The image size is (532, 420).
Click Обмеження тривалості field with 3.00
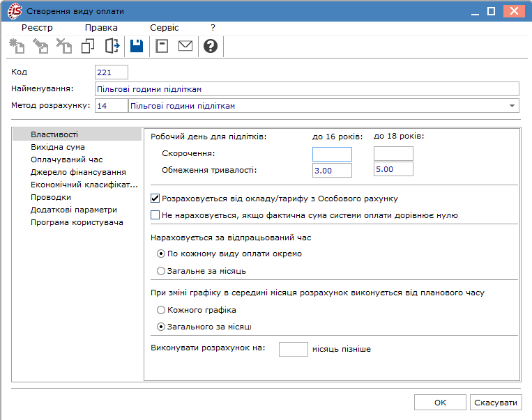pos(332,170)
